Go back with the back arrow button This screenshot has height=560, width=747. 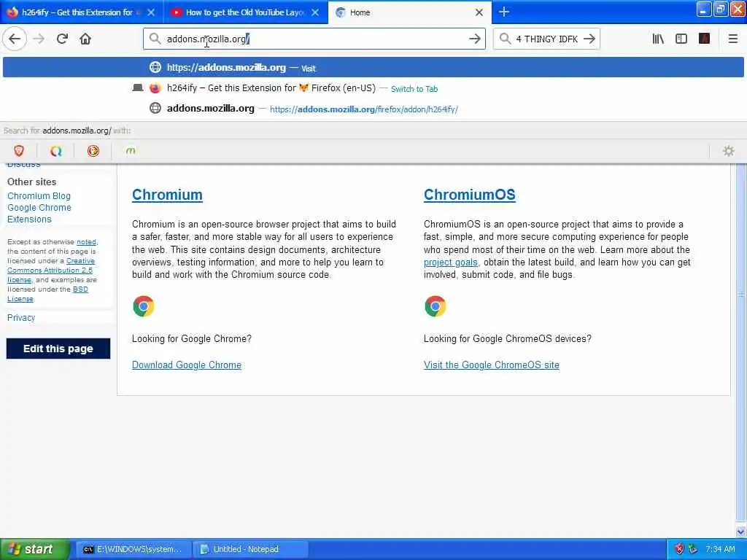15,39
